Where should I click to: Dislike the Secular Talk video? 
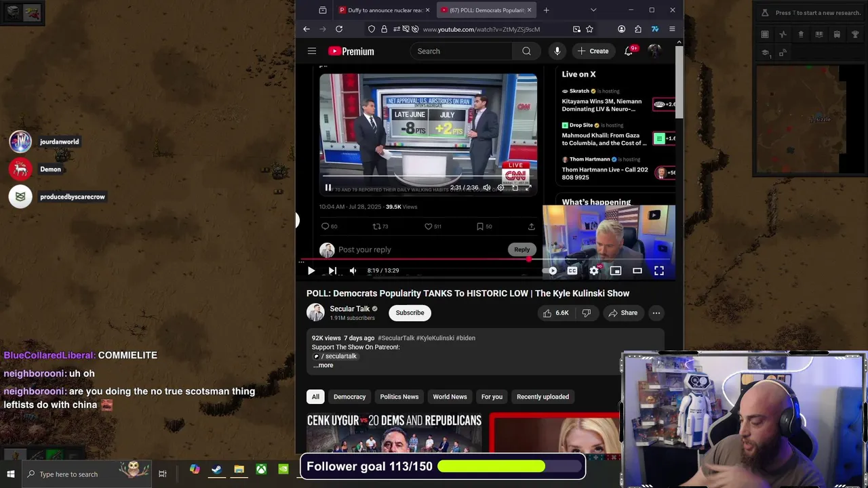pos(587,312)
